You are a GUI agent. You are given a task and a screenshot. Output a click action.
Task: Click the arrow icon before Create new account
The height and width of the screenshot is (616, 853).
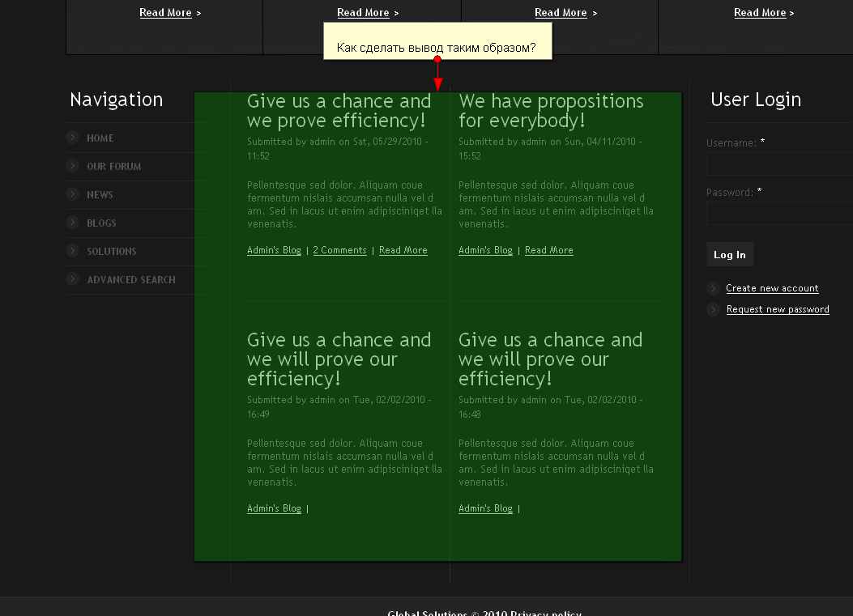coord(713,288)
